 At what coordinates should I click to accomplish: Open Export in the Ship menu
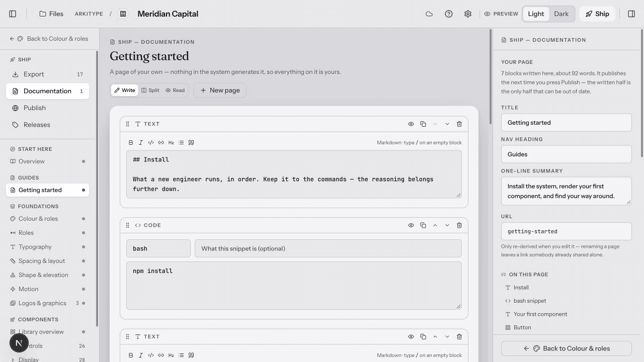48,74
